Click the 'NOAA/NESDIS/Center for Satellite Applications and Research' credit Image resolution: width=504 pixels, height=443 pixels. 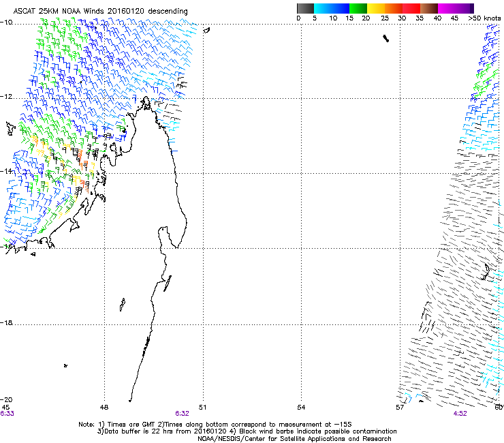point(294,439)
